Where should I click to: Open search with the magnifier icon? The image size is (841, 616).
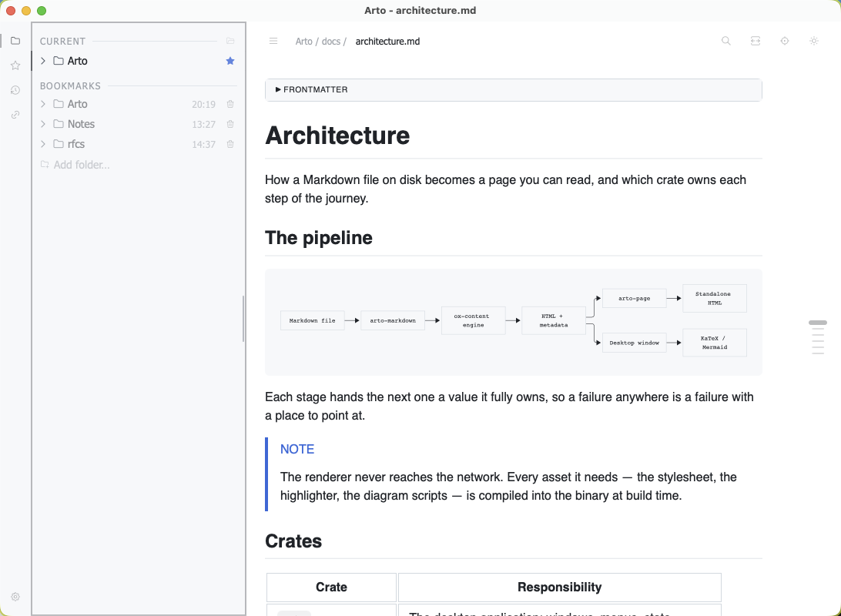[x=725, y=41]
